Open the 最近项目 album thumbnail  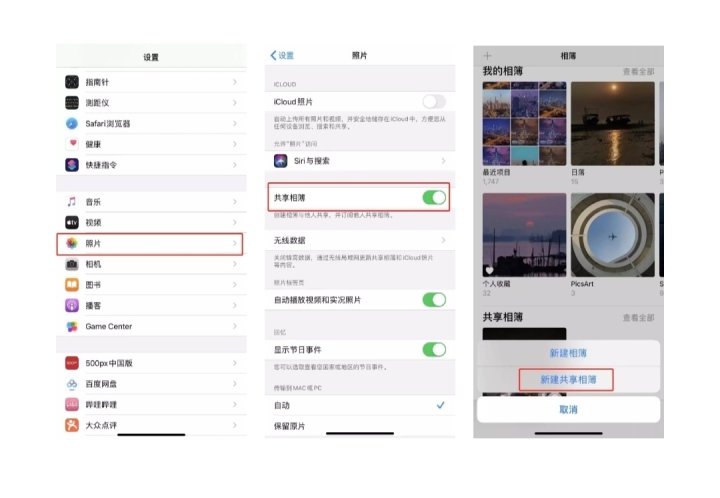pos(524,123)
